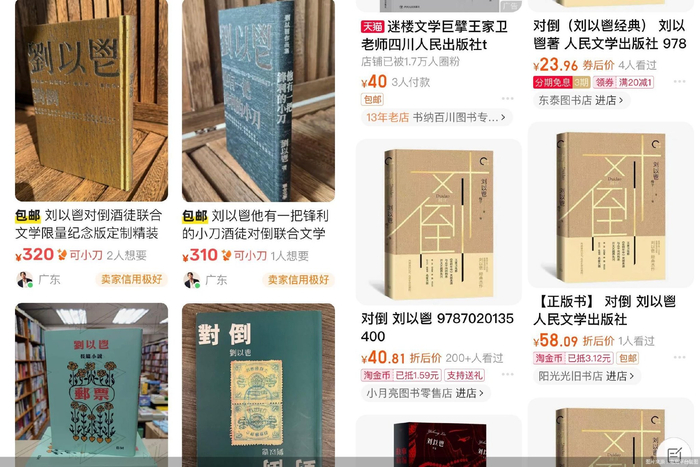Open gold 刘以鬯 对倒 book photo
This screenshot has height=467, width=700.
[x=92, y=100]
